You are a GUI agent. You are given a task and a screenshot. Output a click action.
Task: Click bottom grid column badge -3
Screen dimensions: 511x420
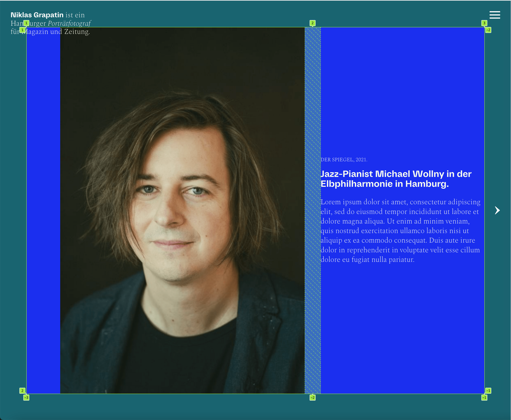click(26, 397)
